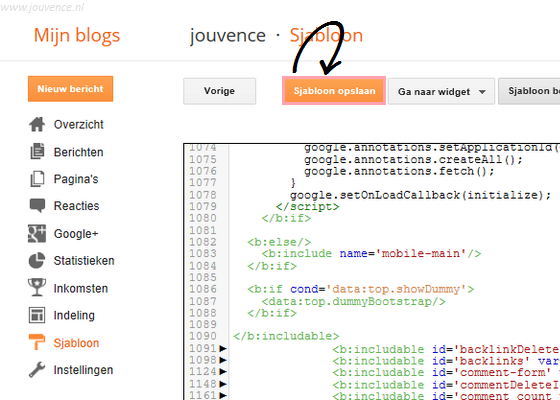Viewport: 560px width, 400px height.
Task: Click the closing brace on line 1077
Action: click(x=293, y=183)
